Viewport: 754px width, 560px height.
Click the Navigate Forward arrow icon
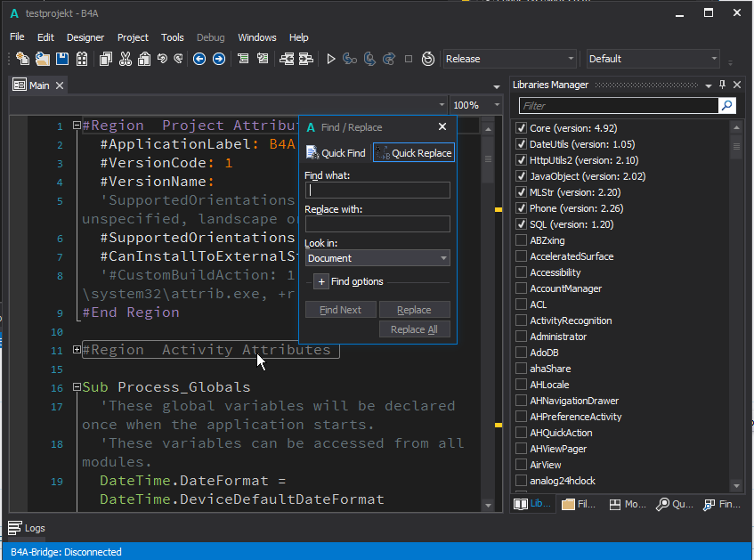[217, 59]
